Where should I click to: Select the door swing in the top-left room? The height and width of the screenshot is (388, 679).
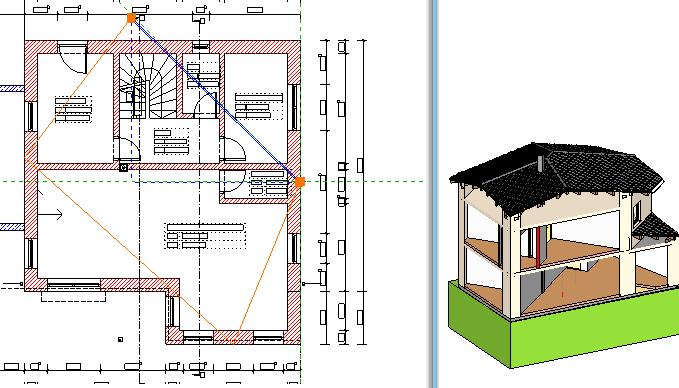[72, 58]
